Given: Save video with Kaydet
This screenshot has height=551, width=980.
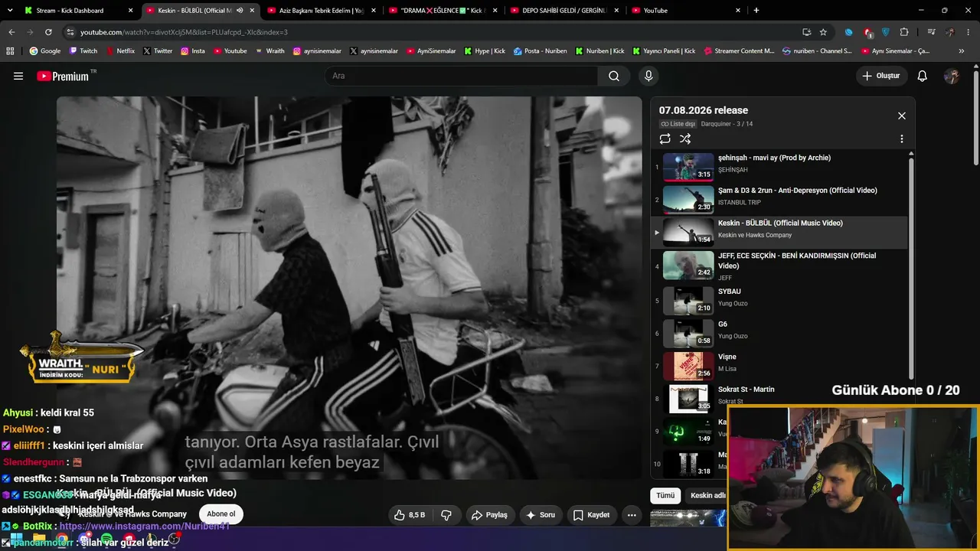Looking at the screenshot, I should pyautogui.click(x=592, y=515).
